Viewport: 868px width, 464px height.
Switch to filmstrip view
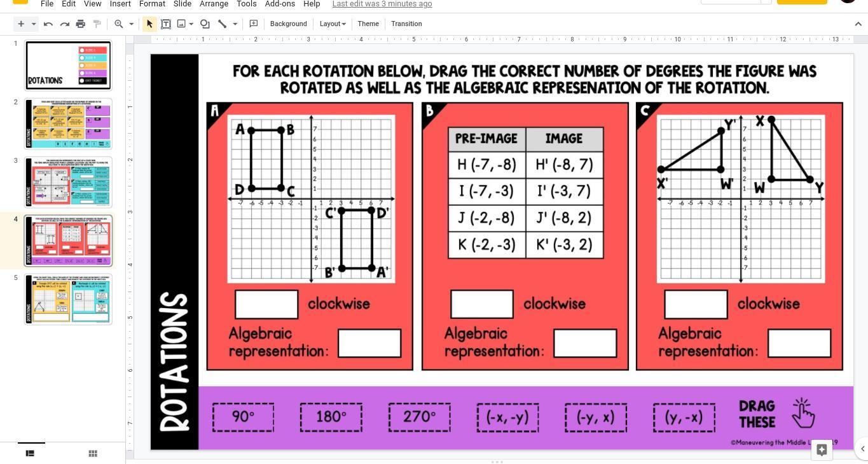29,453
